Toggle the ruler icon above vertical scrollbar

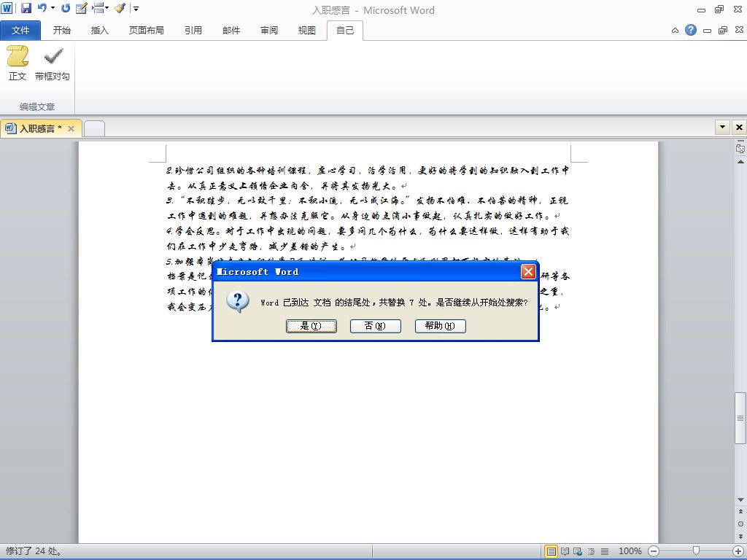coord(740,147)
